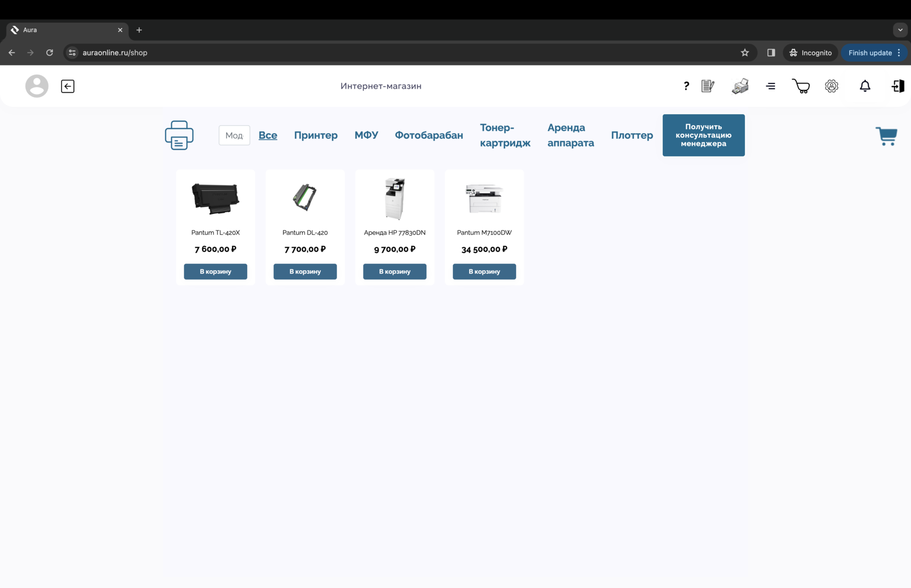Select the Принтер category
The image size is (911, 588).
point(316,135)
